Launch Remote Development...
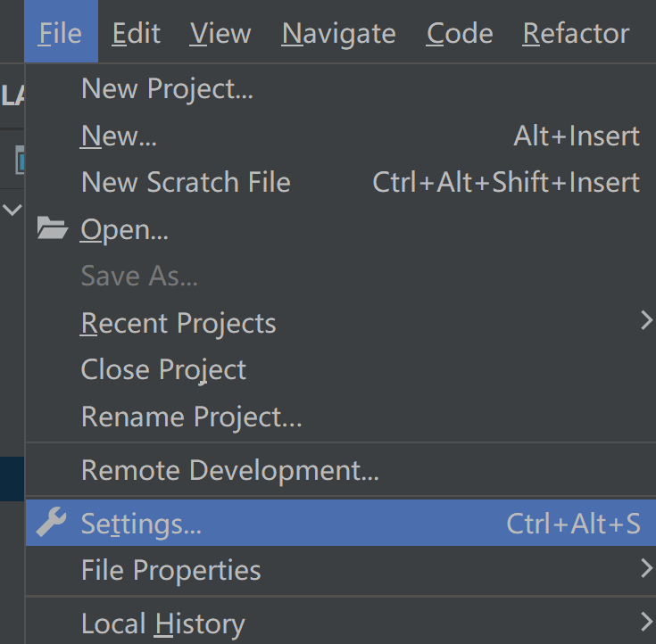Viewport: 656px width, 644px height. pos(229,470)
